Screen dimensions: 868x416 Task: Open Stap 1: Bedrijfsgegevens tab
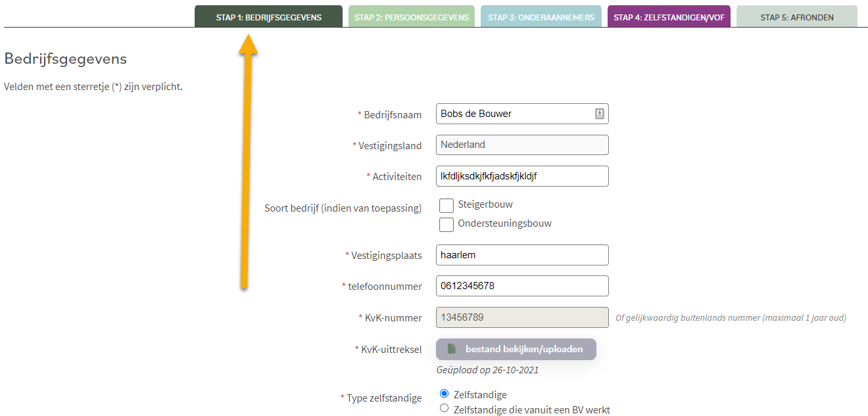[x=268, y=17]
